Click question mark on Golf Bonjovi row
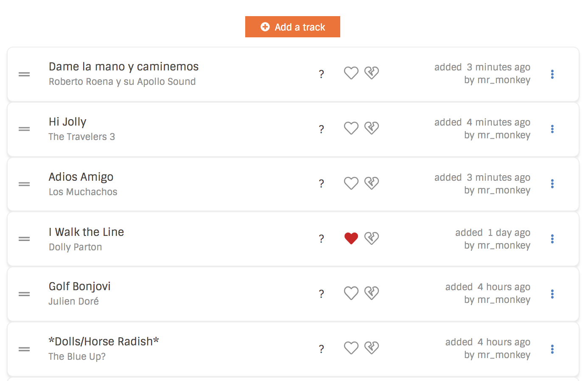This screenshot has height=381, width=588. pos(322,294)
